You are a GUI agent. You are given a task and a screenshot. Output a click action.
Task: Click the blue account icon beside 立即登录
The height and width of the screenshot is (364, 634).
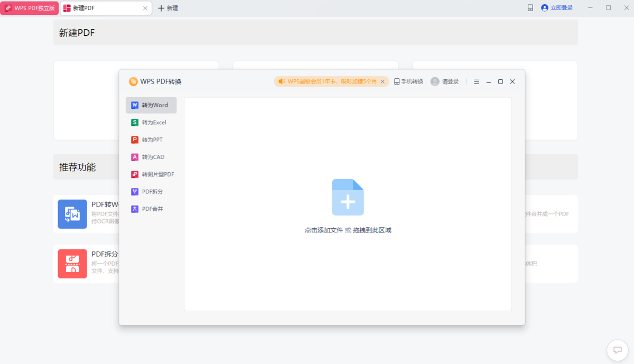(x=545, y=8)
